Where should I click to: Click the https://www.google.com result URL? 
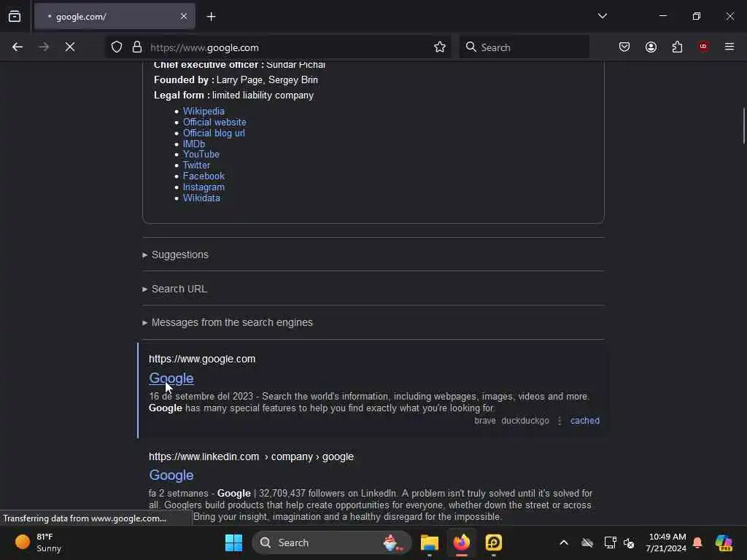(202, 359)
